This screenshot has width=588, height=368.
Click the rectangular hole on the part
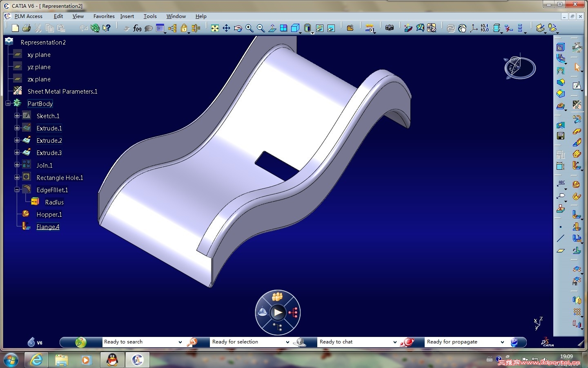click(276, 166)
